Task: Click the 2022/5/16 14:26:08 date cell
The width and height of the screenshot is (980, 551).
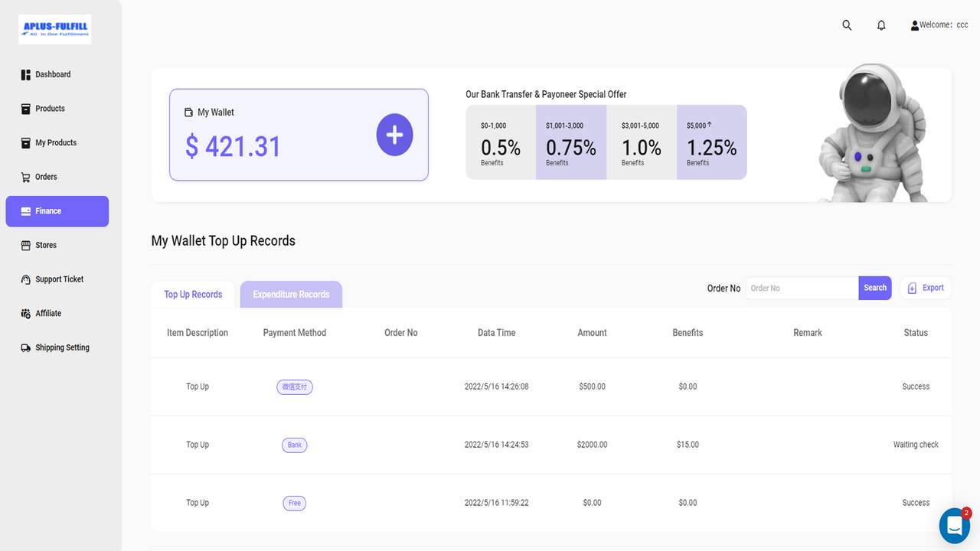Action: pos(497,387)
